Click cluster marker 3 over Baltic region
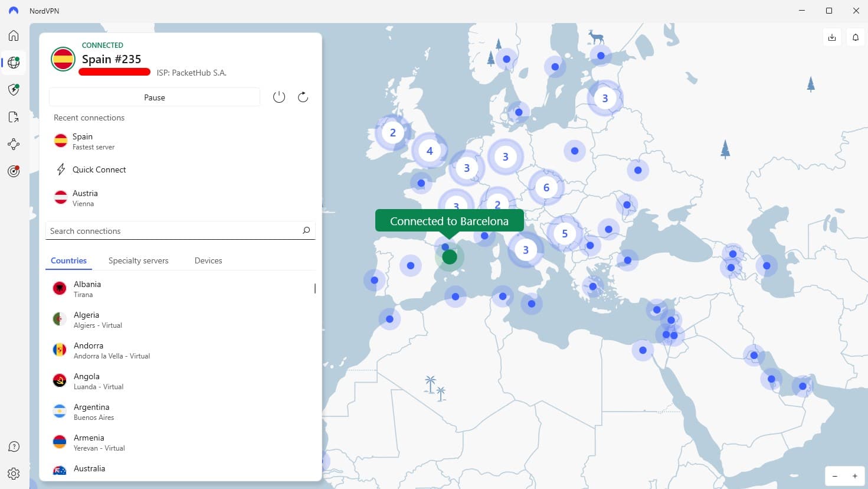The width and height of the screenshot is (868, 489). coord(605,98)
